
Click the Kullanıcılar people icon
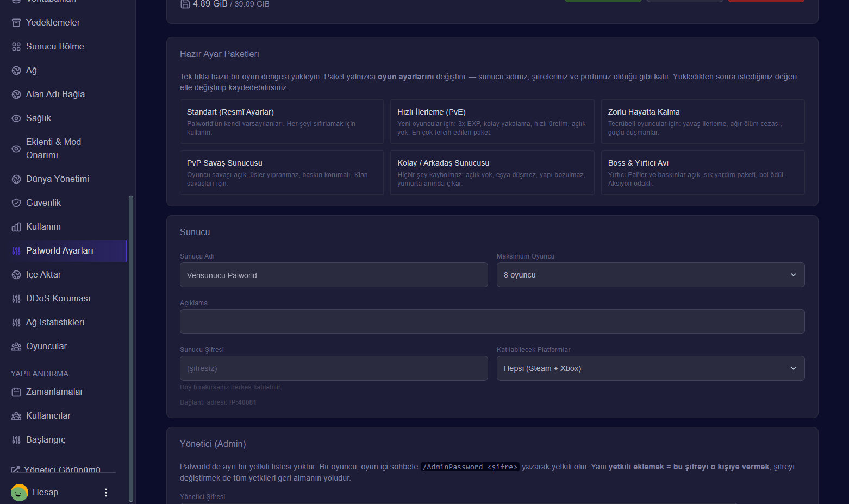tap(16, 416)
